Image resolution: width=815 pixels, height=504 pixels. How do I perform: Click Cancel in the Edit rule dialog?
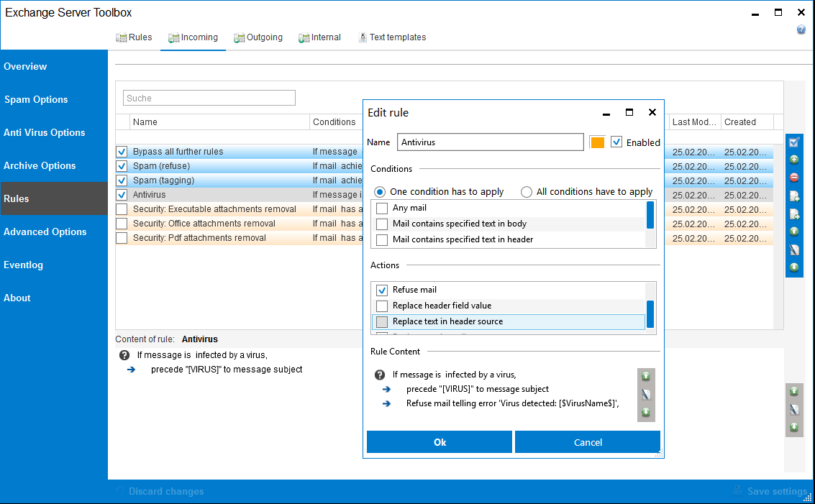click(588, 442)
